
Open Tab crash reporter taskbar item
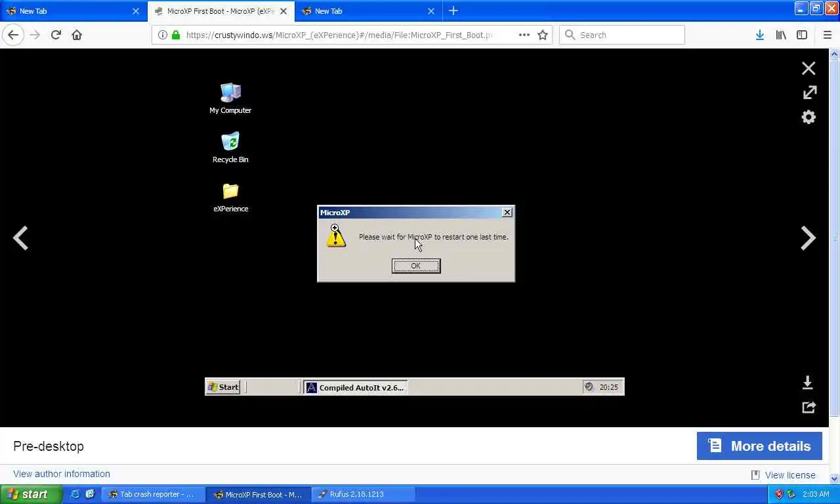point(154,494)
